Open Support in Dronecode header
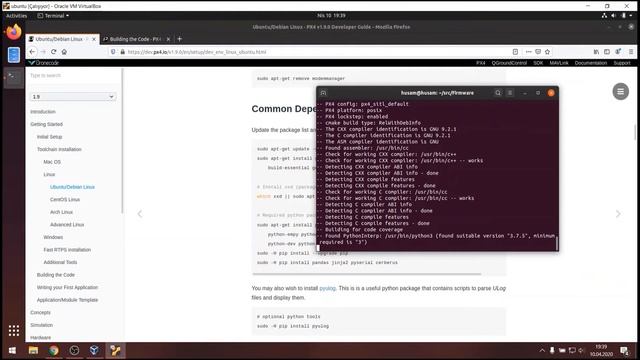Screen dimensions: 640x360 [x=622, y=63]
